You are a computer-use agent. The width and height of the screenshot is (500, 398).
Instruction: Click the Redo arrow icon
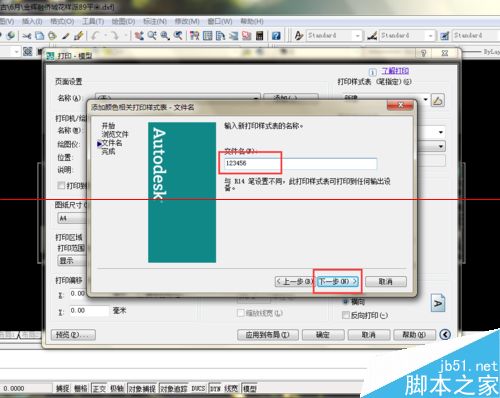pos(115,36)
